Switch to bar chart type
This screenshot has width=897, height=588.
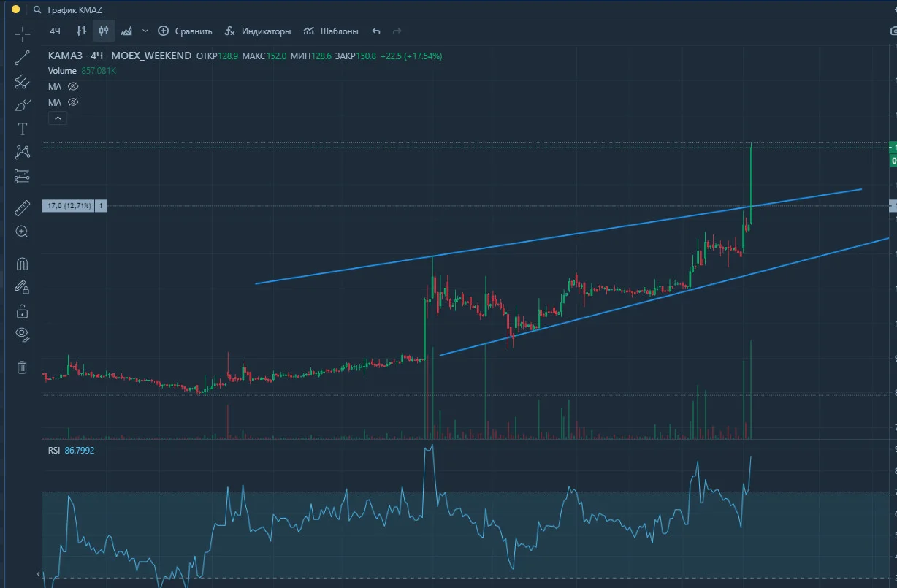82,31
